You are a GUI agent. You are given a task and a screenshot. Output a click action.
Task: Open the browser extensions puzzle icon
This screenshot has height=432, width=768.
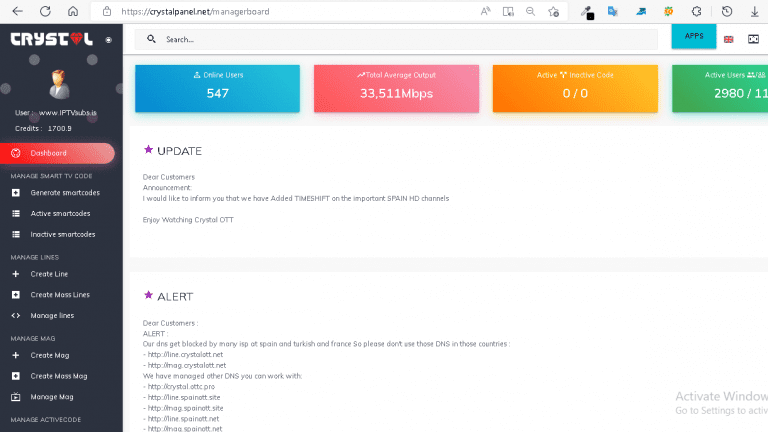pos(696,11)
